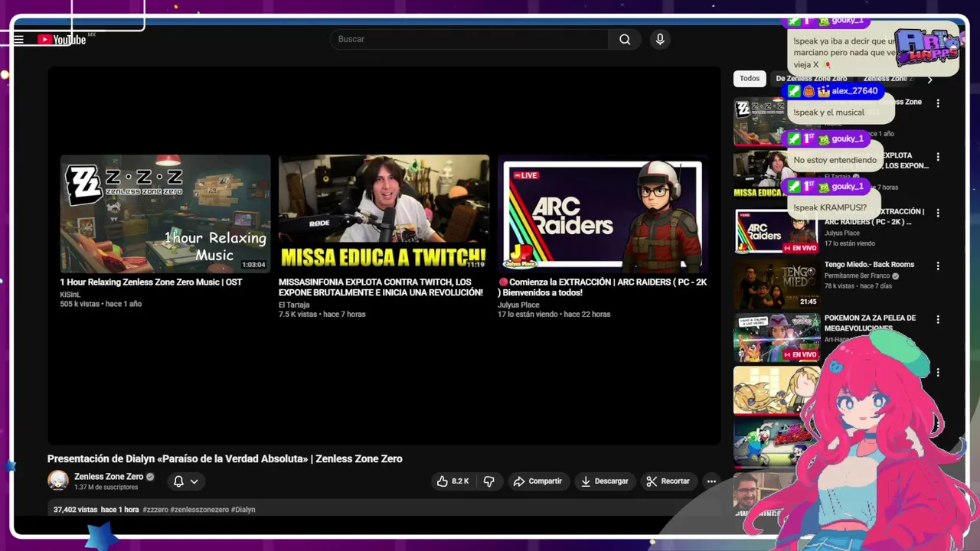
Task: Start voice search with microphone icon
Action: click(x=660, y=39)
